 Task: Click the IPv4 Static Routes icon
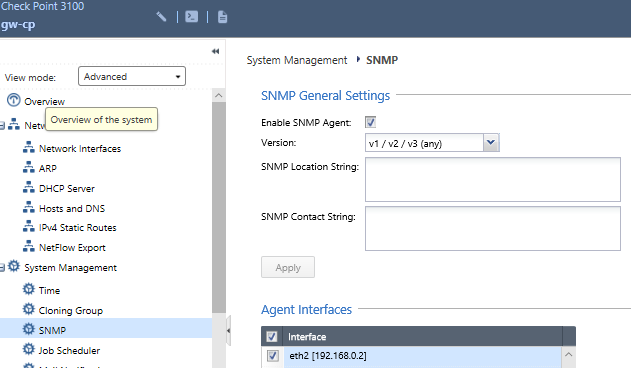click(29, 226)
